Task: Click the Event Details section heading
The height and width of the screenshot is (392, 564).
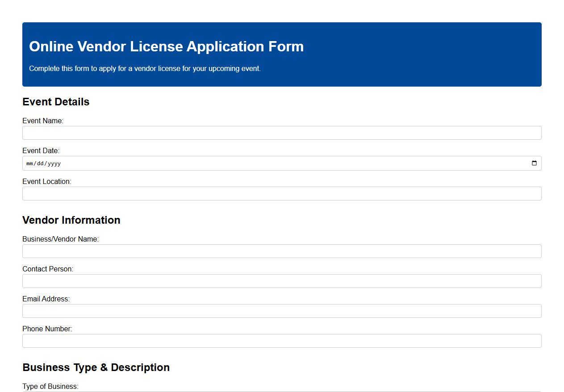Action: pos(56,102)
